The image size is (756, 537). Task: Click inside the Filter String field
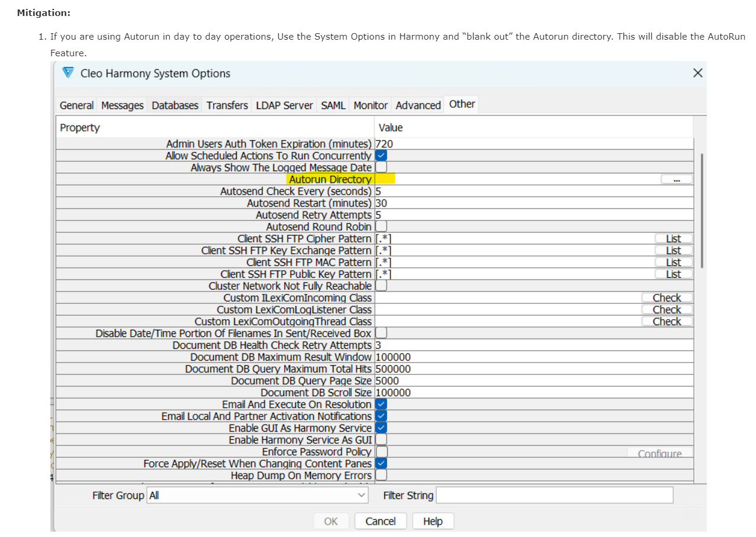coord(554,495)
